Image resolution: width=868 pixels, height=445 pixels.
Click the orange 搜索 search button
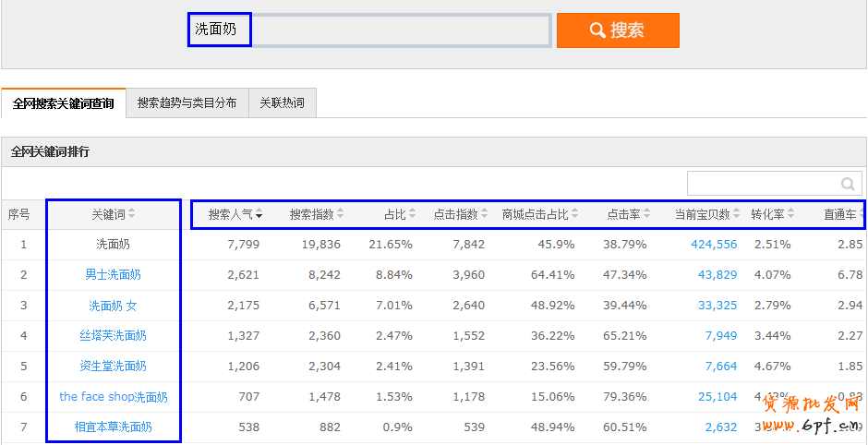[618, 30]
